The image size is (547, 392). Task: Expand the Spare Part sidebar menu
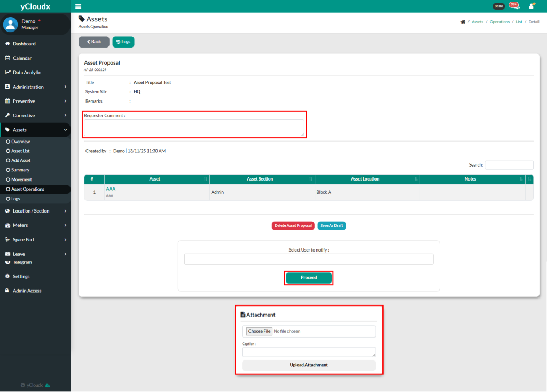[35, 240]
